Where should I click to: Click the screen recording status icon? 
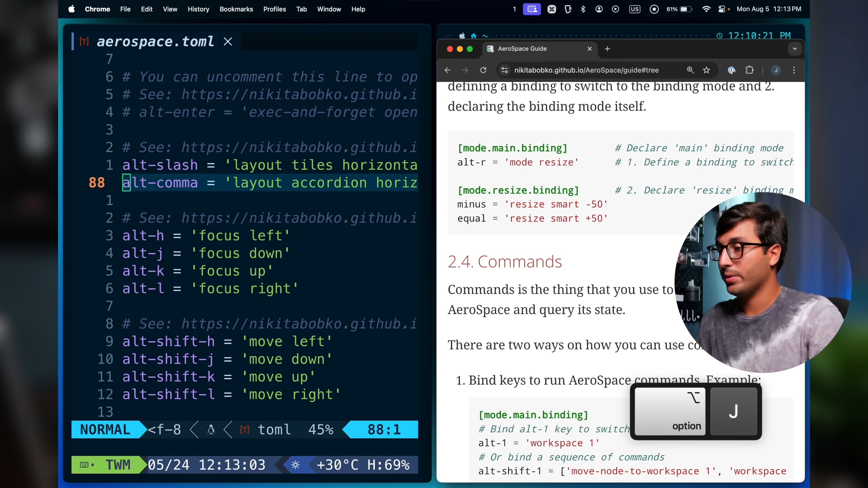pos(654,9)
